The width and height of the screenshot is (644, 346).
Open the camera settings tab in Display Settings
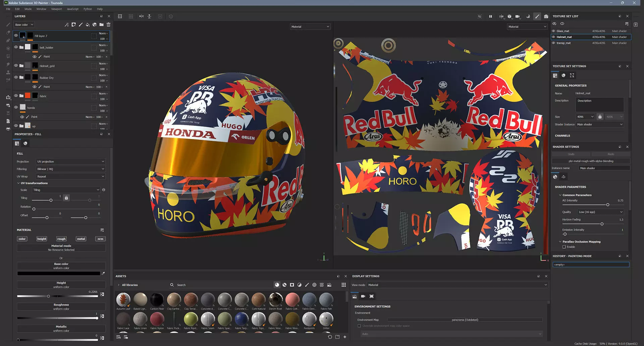tap(363, 296)
